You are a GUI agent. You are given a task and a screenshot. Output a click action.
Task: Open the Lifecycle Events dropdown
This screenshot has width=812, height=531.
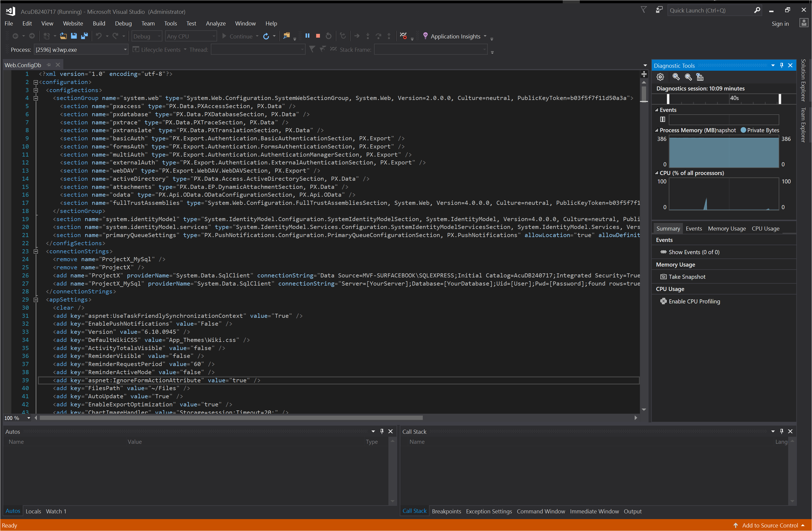point(160,50)
